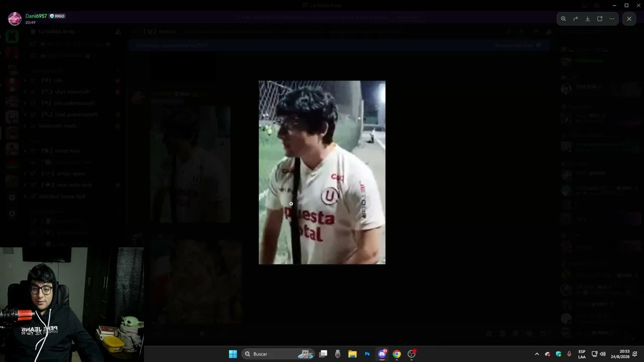The height and width of the screenshot is (362, 644).
Task: Forward the image using the arrow icon
Action: (x=576, y=19)
